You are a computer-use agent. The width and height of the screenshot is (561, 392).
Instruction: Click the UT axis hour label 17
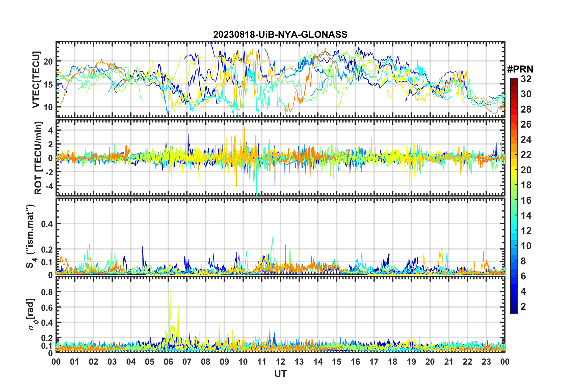click(x=374, y=362)
